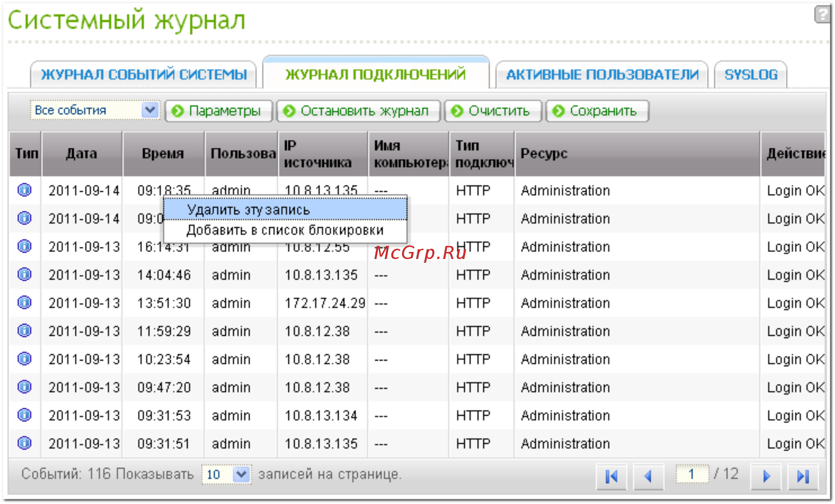
Task: Choose Добавить в список блокировки menu item
Action: coord(285,230)
